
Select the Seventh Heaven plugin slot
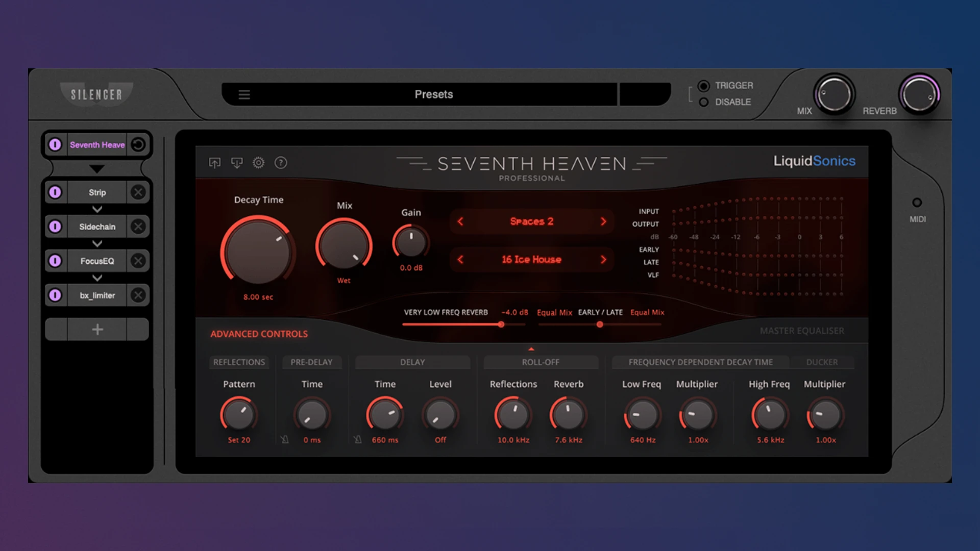[97, 144]
